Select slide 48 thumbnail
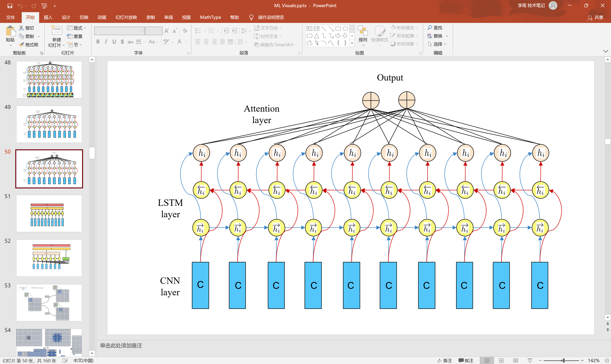Screen dimensions: 611x364 (x=49, y=79)
